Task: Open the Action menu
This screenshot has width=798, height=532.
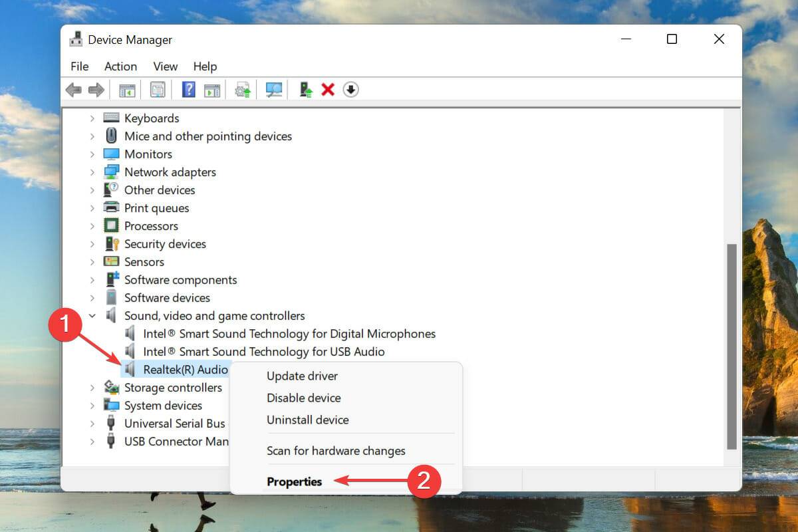Action: point(120,66)
